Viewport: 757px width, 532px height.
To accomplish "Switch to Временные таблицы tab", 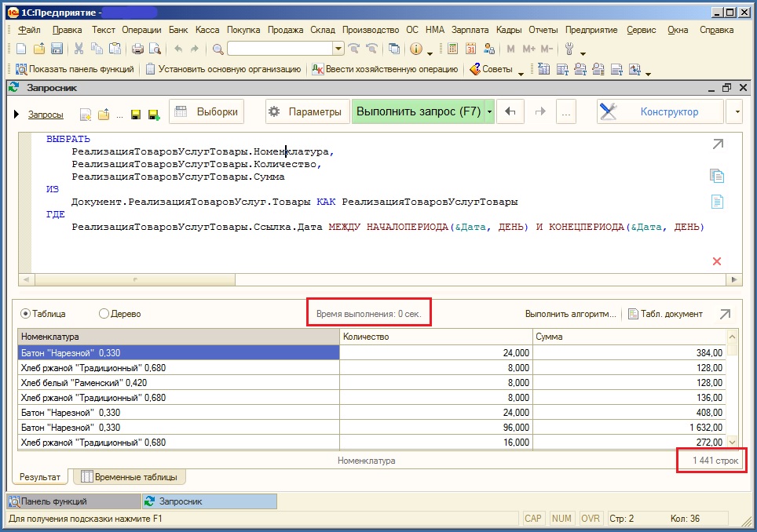I will pos(129,477).
